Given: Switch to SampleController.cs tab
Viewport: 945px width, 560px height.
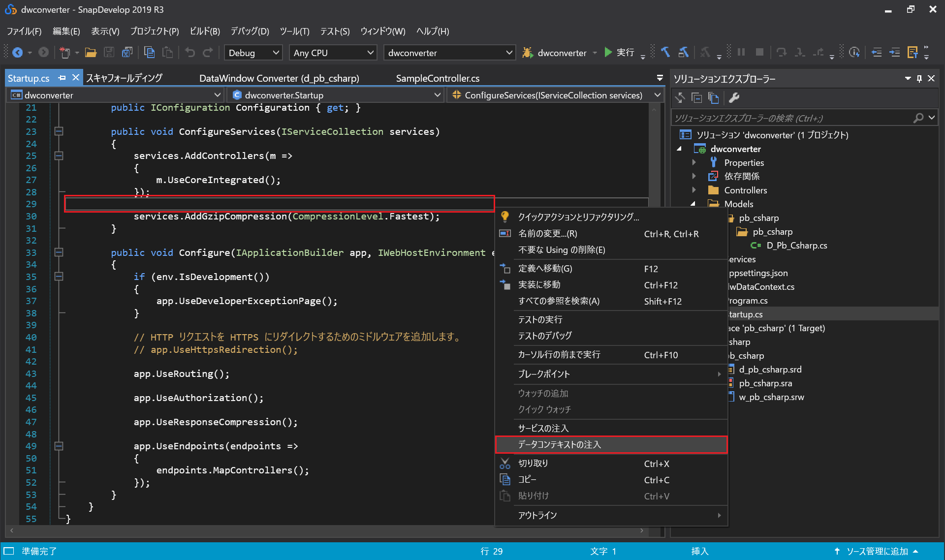Looking at the screenshot, I should (437, 78).
